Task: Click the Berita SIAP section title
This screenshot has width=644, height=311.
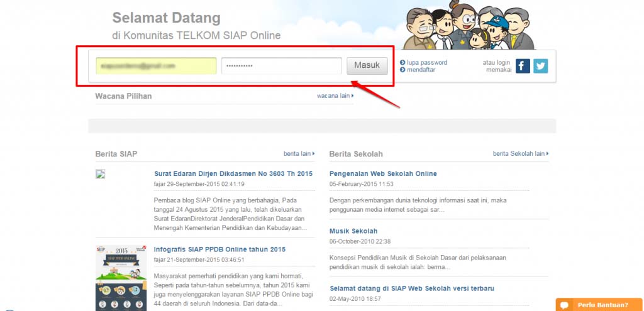Action: pyautogui.click(x=116, y=154)
